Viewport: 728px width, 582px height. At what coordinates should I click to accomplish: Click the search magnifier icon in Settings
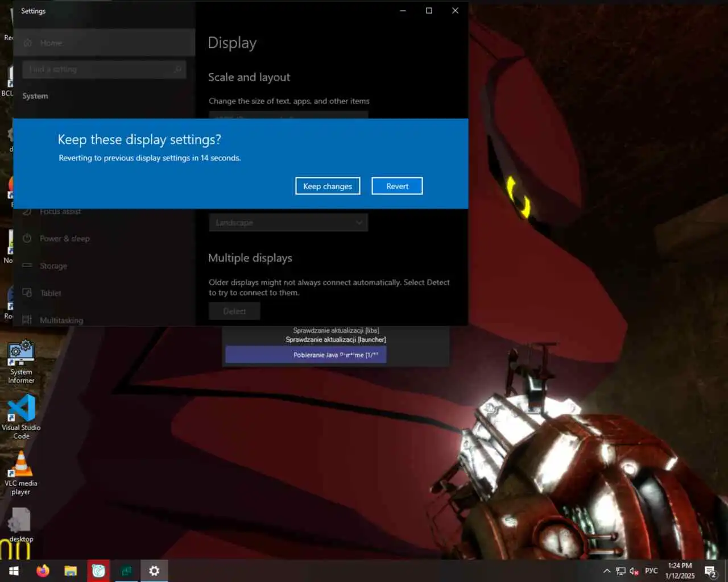tap(177, 69)
